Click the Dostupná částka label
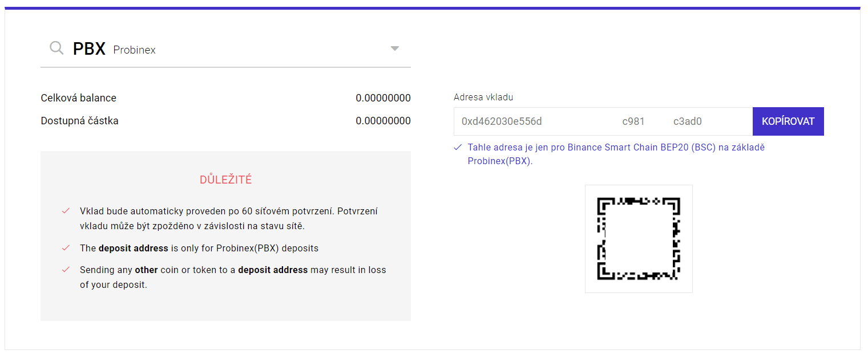The height and width of the screenshot is (354, 868). pyautogui.click(x=79, y=121)
